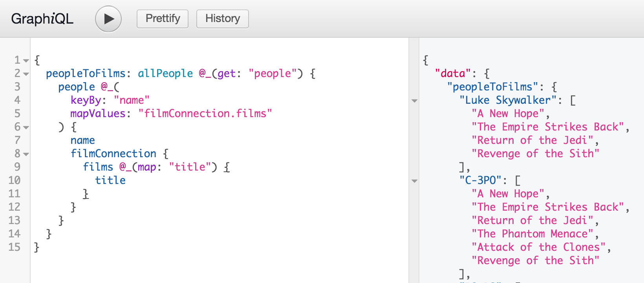Click "The Phantom Menace" in results

click(x=532, y=234)
